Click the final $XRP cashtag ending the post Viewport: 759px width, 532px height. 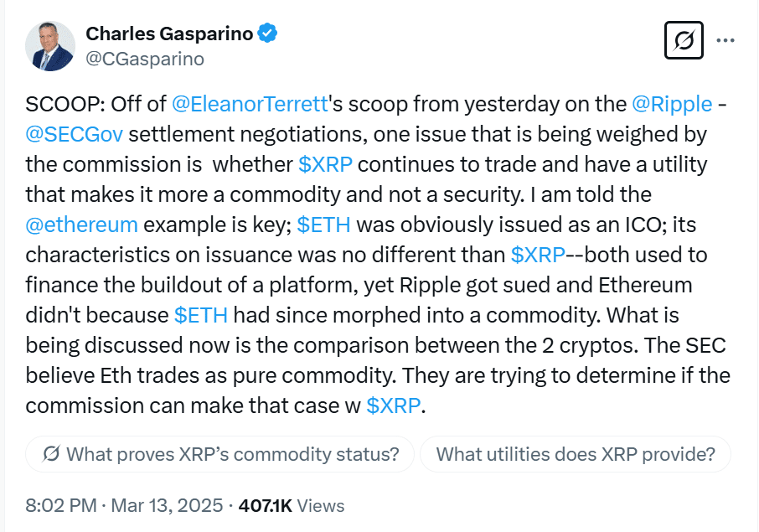click(394, 405)
